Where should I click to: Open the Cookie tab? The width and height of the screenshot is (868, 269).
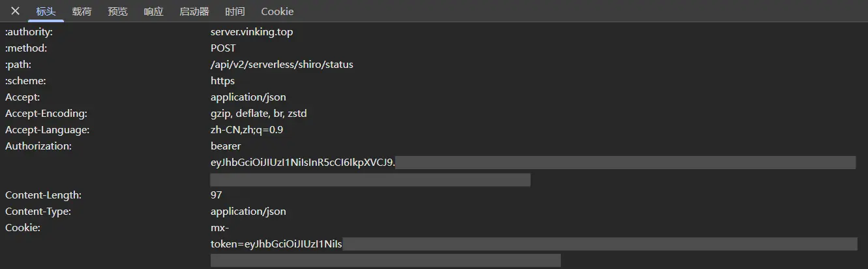[x=277, y=11]
